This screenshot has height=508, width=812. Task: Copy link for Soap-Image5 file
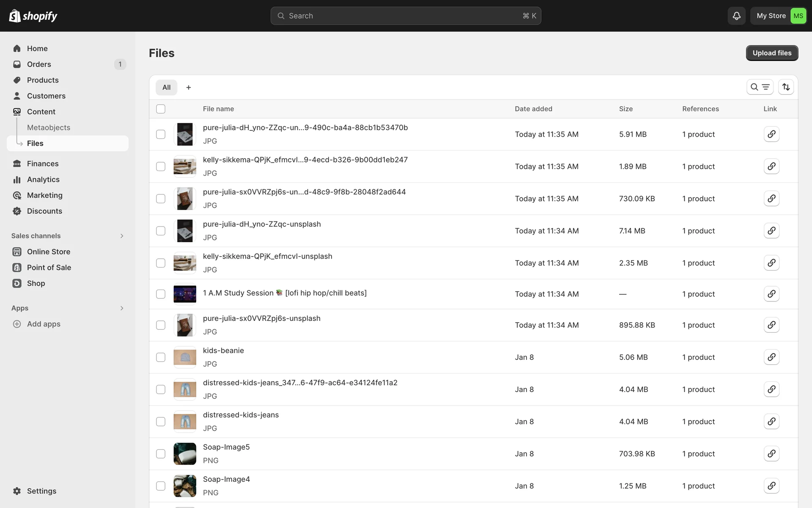tap(771, 454)
